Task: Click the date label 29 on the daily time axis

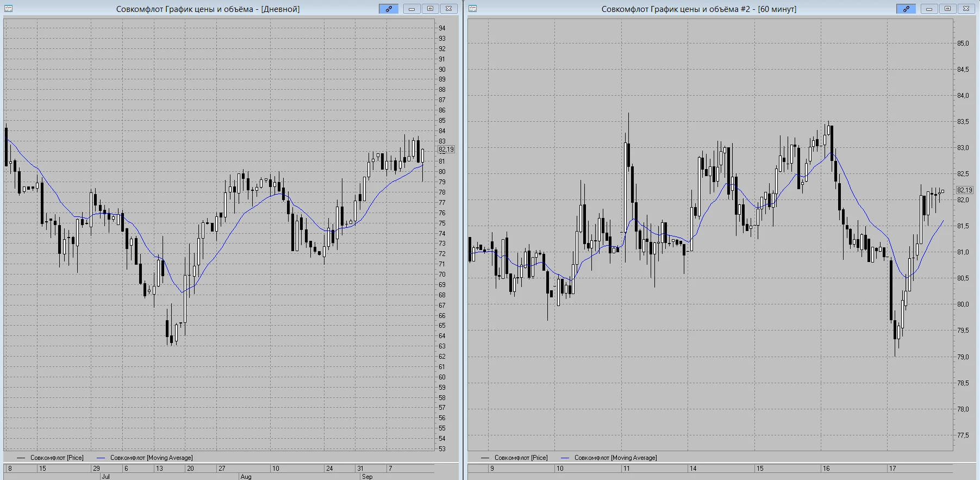Action: click(x=96, y=469)
